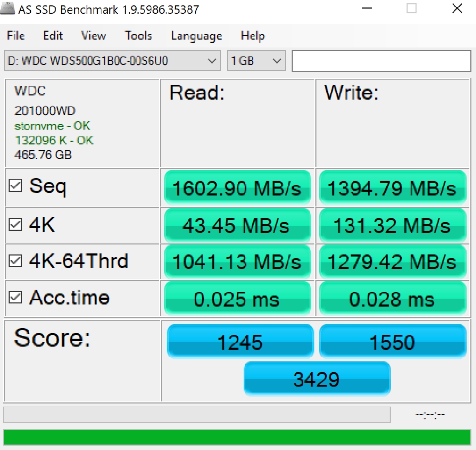Click the 4K-64Thrd read result 1041.13 MB/s
Viewport: 476px width, 450px height.
[238, 262]
